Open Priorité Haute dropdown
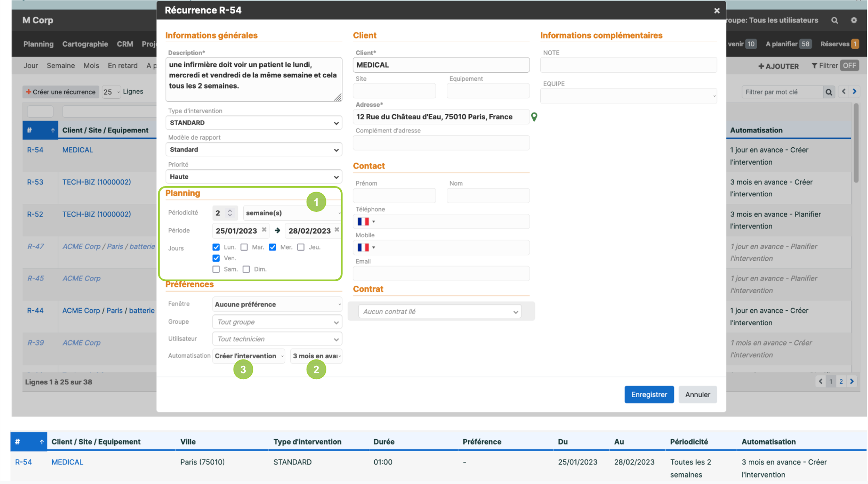 click(x=254, y=177)
